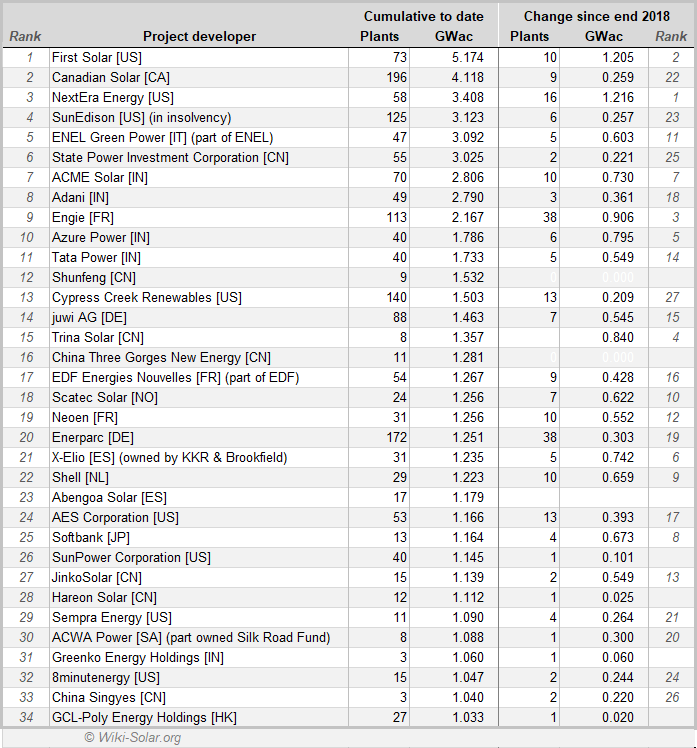Select the 5.174 GWac value for First Solar
Screen dimensions: 697x748
pyautogui.click(x=468, y=57)
